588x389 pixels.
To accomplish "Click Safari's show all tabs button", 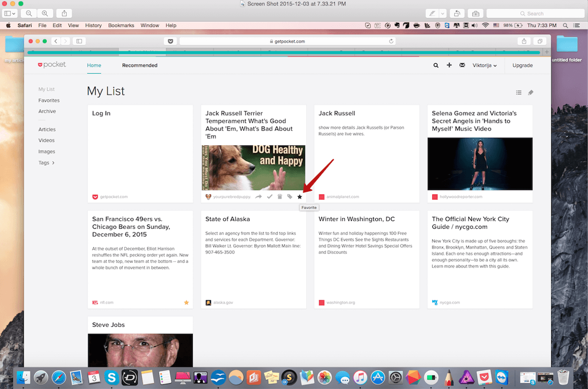I will point(540,41).
